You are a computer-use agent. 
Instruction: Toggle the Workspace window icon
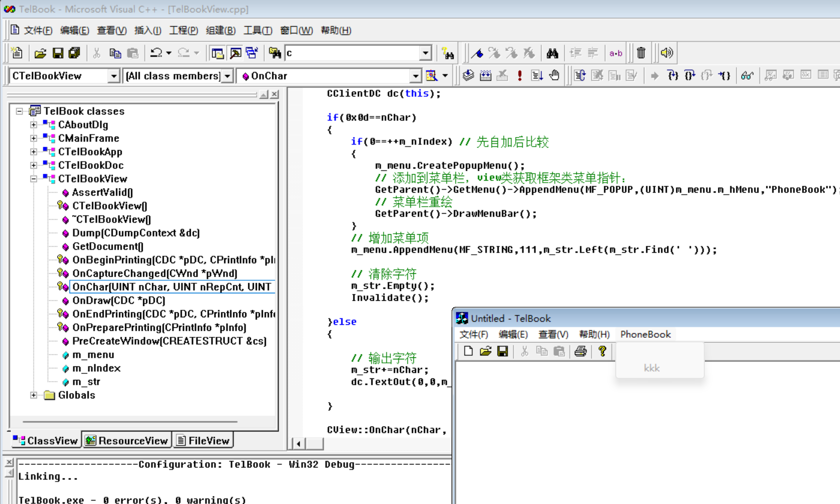(x=218, y=53)
